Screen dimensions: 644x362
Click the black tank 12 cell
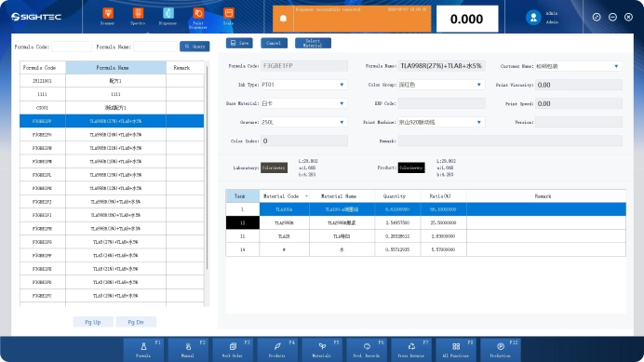242,222
